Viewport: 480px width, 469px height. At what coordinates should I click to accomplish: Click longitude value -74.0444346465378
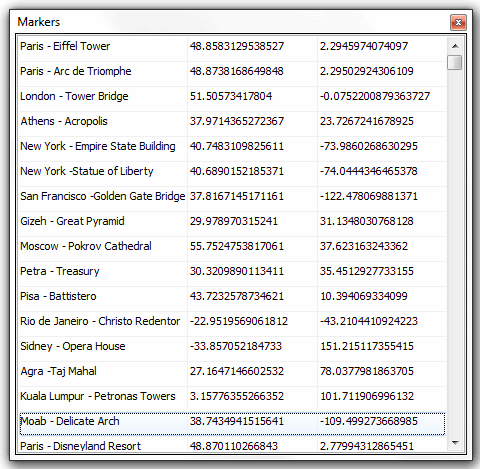[369, 171]
